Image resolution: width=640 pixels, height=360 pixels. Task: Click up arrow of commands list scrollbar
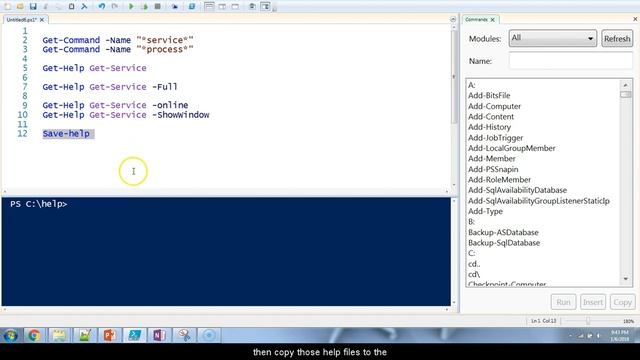pos(626,85)
